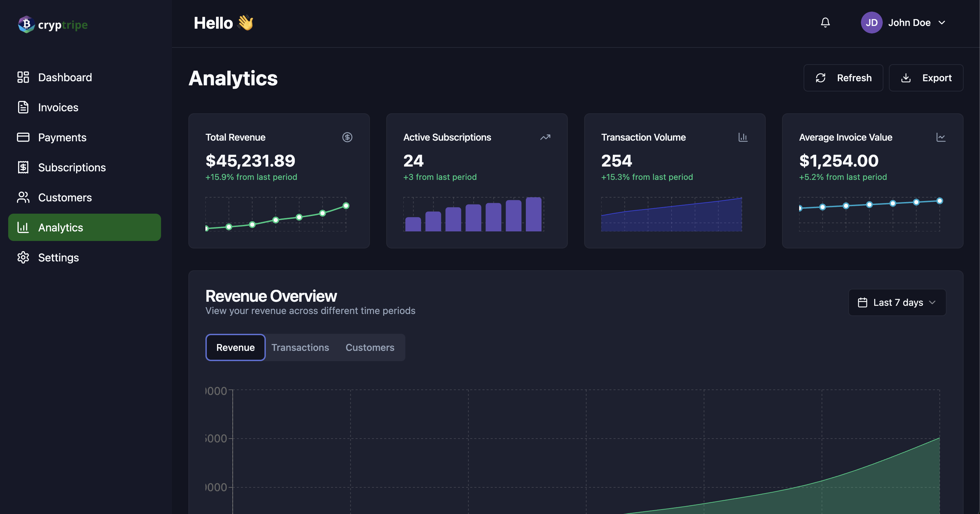Click the '+15.9% from last period' text
This screenshot has width=980, height=514.
tap(251, 177)
